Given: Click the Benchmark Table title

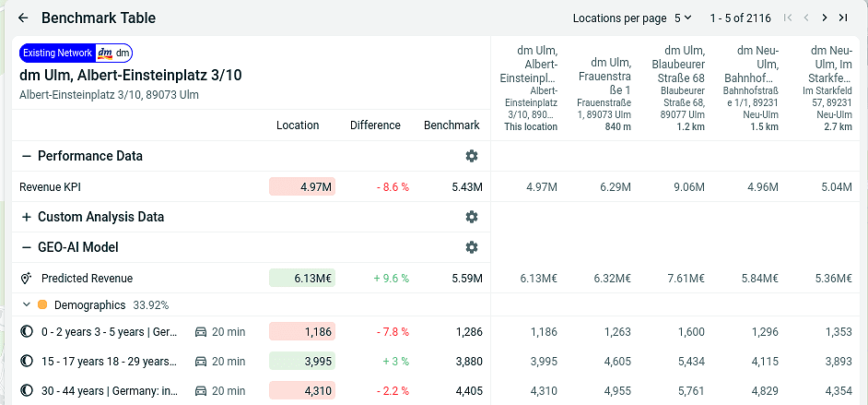Looking at the screenshot, I should click(x=99, y=18).
